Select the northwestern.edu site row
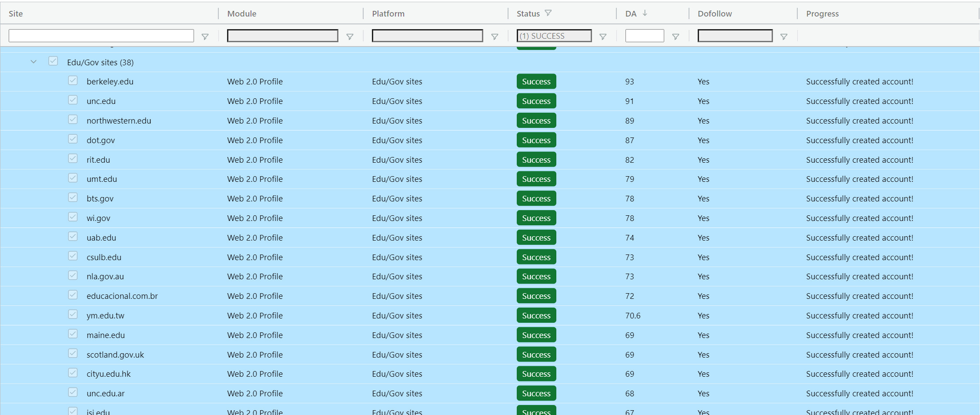Viewport: 980px width, 415px height. click(x=119, y=120)
